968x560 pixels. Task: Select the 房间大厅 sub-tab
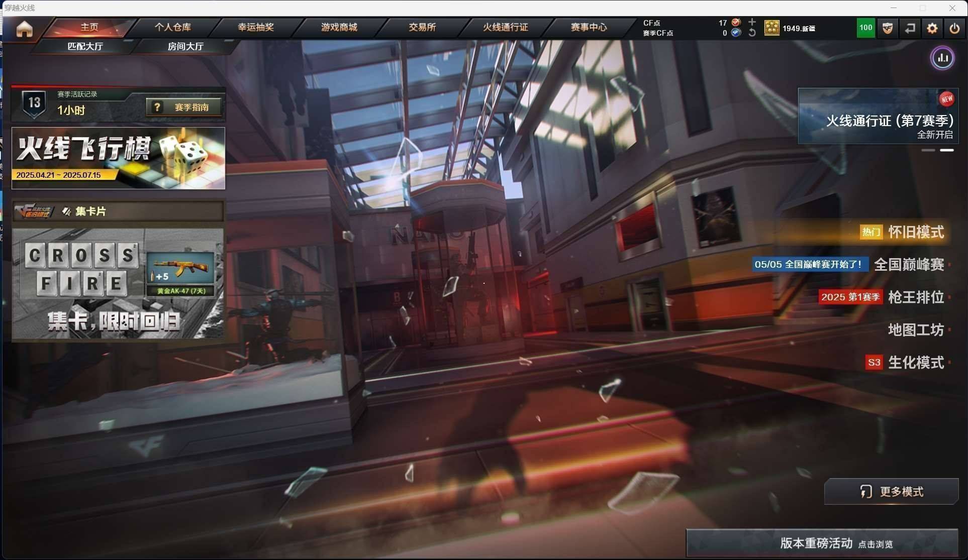click(x=185, y=46)
